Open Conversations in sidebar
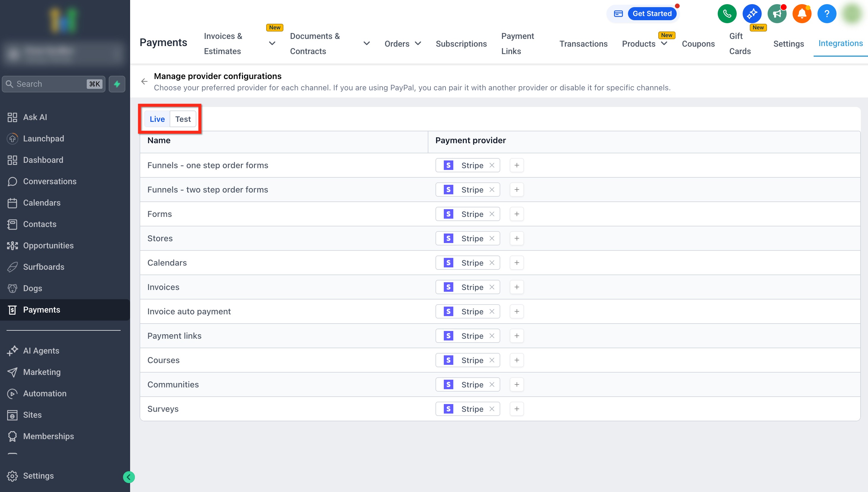 (50, 182)
